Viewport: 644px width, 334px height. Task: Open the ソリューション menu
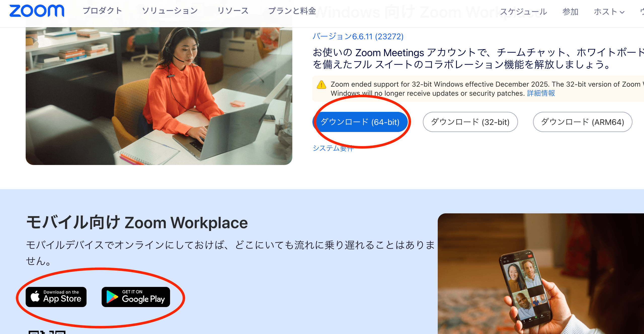(170, 11)
